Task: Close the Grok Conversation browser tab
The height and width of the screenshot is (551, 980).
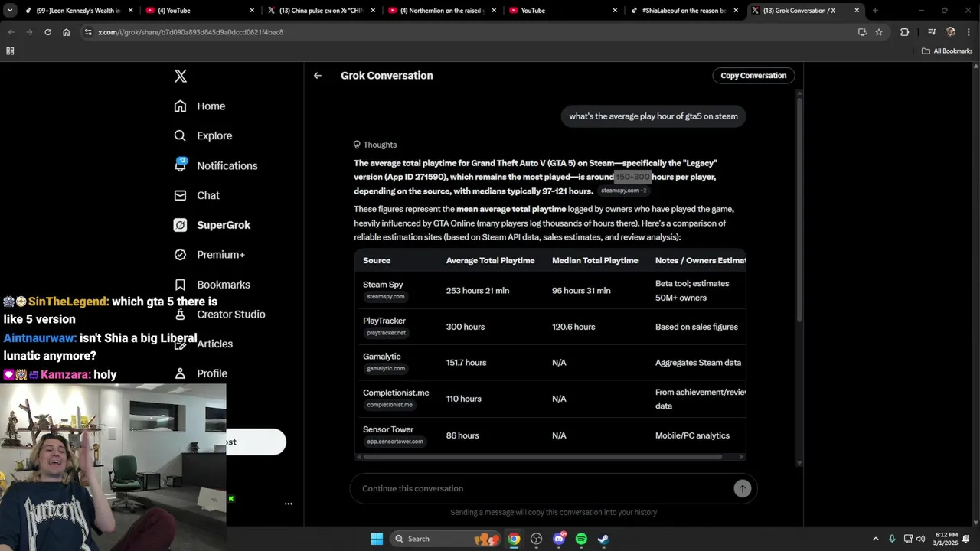Action: click(857, 11)
